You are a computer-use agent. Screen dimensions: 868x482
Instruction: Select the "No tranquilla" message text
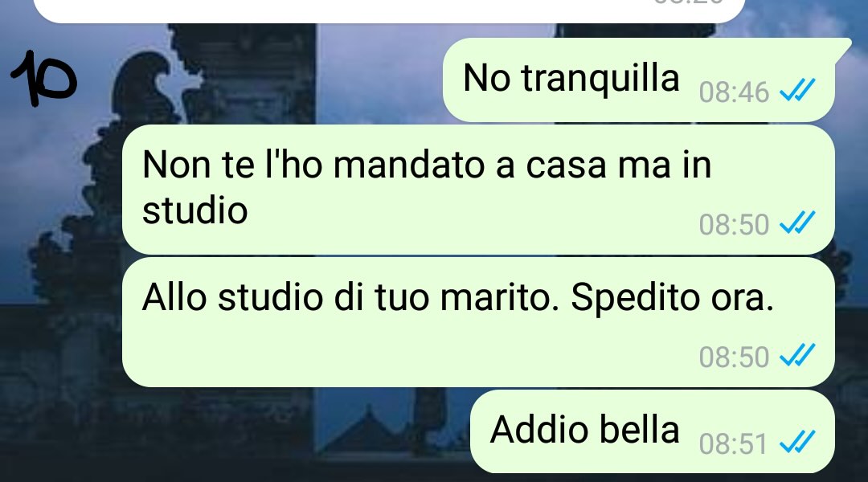tap(571, 78)
